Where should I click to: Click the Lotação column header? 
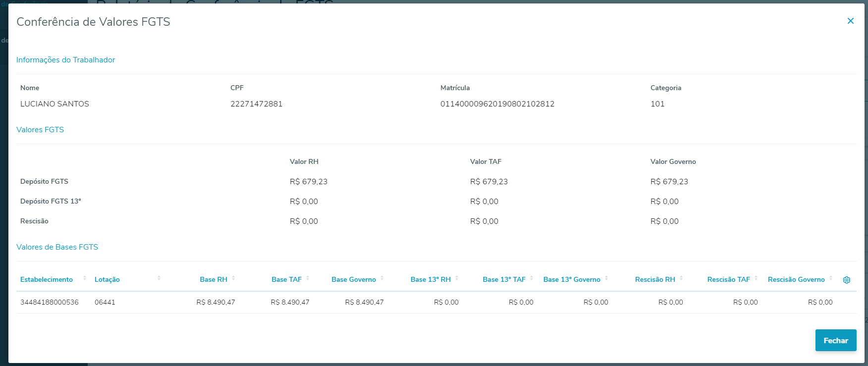click(x=107, y=279)
